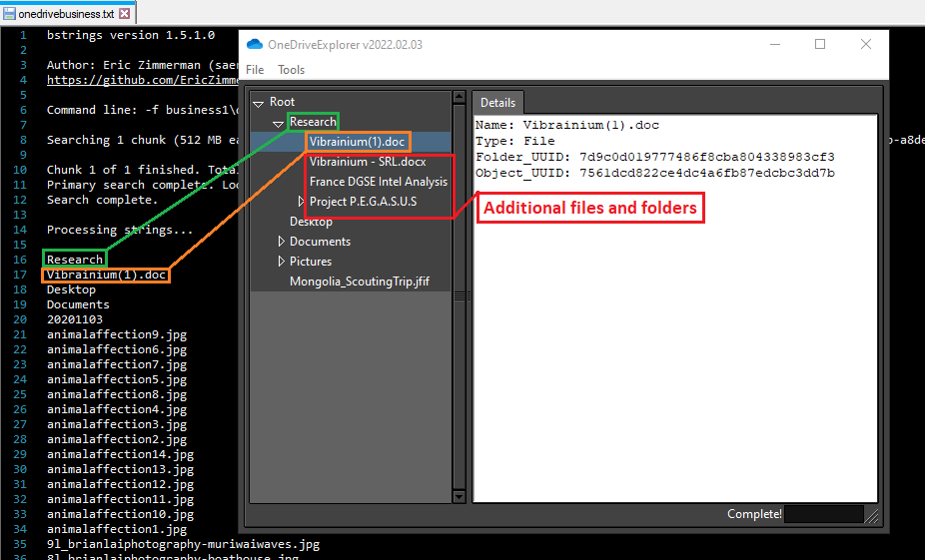Screen dimensions: 925x560
Task: Select the Research folder in tree
Action: [313, 122]
